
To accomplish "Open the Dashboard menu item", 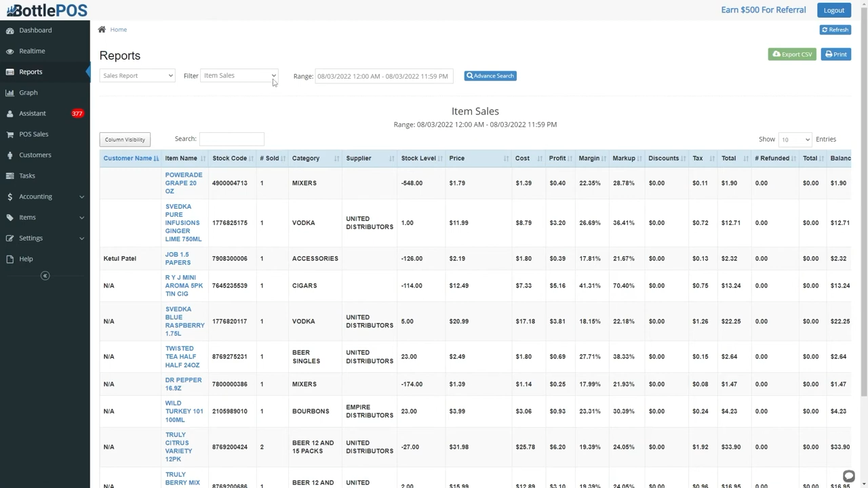I will 35,30.
